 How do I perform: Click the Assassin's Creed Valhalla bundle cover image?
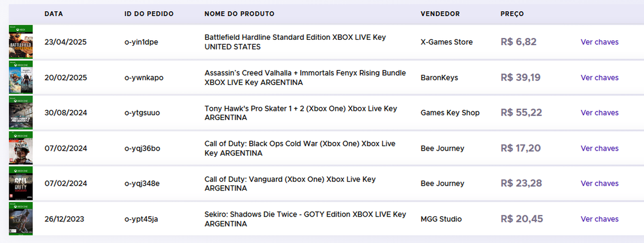20,77
